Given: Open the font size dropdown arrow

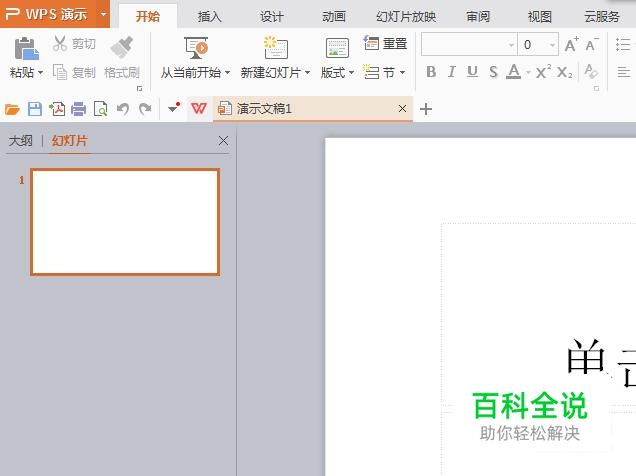Looking at the screenshot, I should coord(552,45).
